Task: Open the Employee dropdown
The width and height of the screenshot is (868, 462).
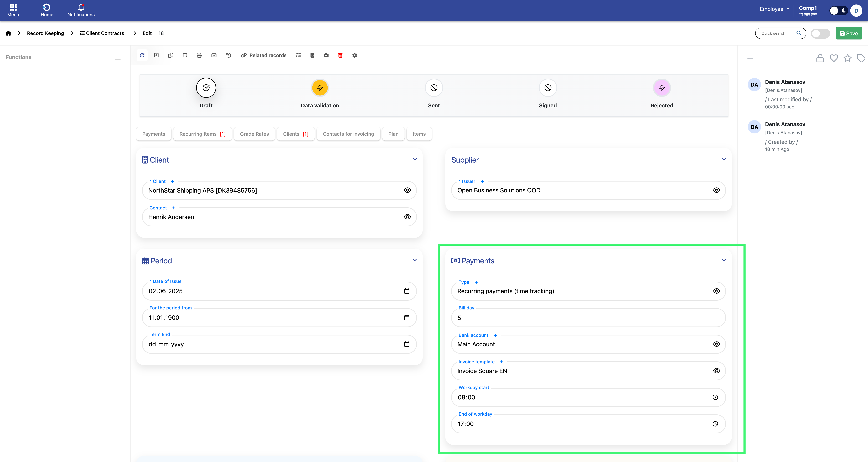Action: point(774,9)
